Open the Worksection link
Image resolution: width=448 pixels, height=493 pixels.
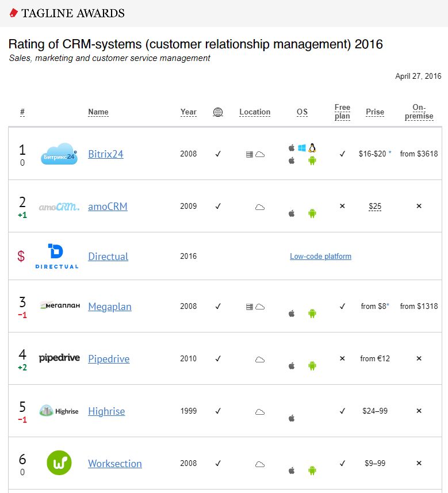coord(115,464)
